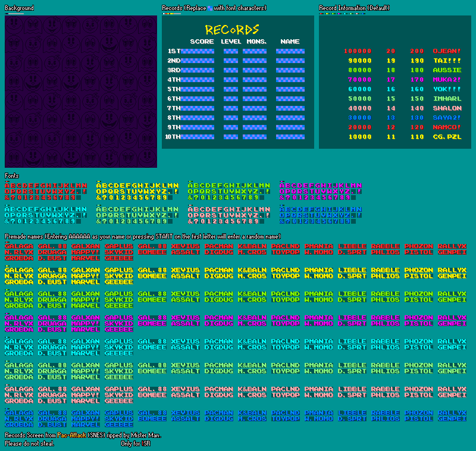Click the cyan YOK!!! default name

[x=447, y=89]
